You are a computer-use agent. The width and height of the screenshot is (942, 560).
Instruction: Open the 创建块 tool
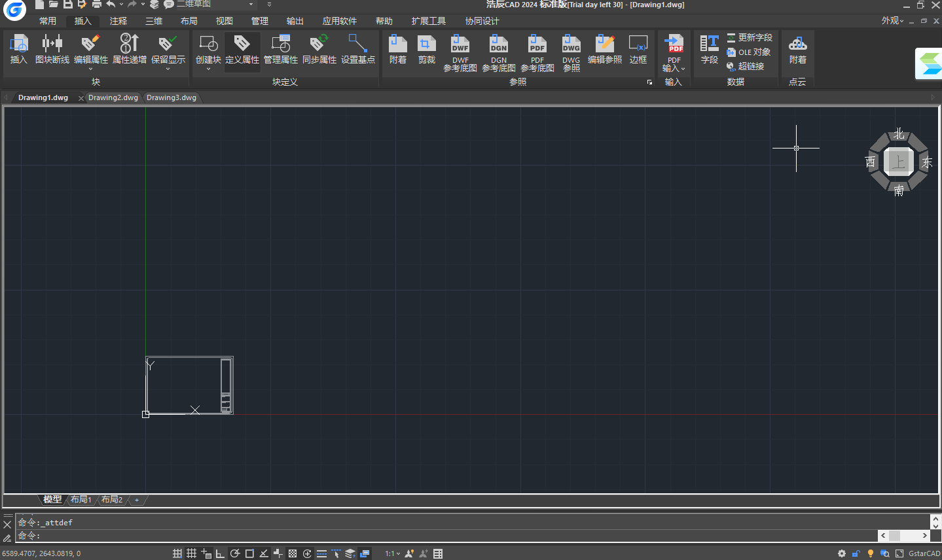208,51
